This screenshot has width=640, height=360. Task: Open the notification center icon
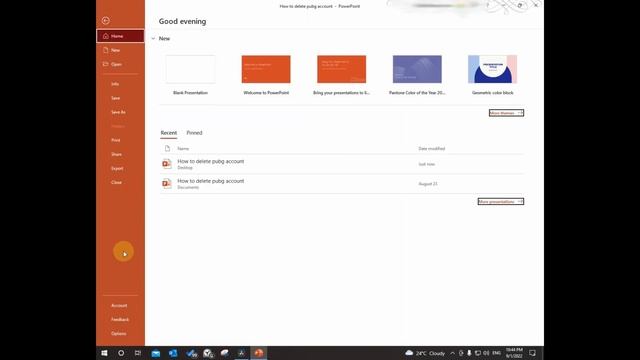533,353
